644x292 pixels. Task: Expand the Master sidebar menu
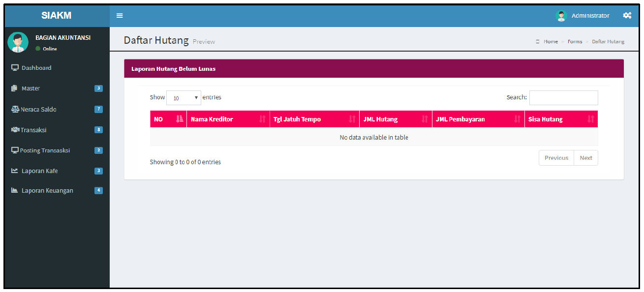coord(31,88)
